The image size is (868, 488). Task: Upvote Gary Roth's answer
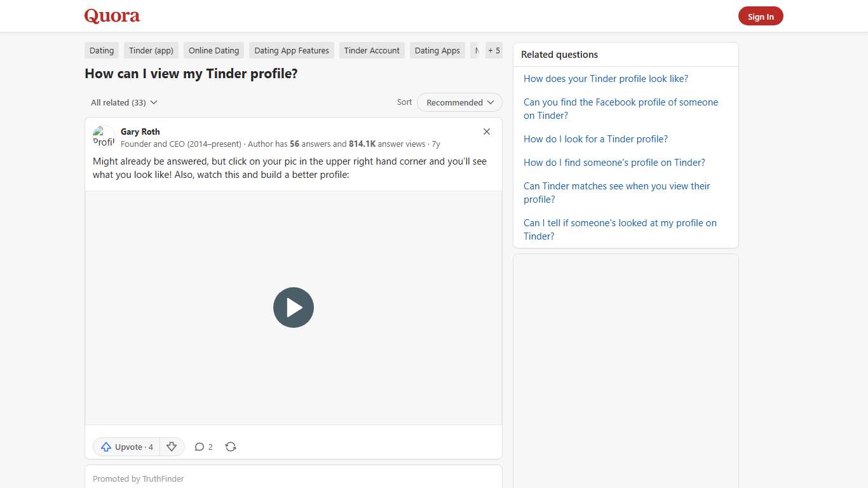click(x=125, y=447)
